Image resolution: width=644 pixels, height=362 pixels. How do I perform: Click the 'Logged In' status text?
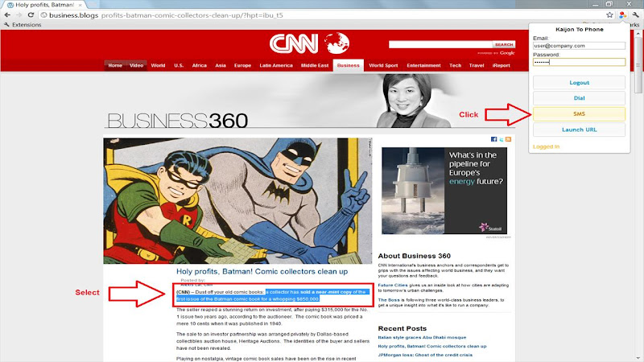coord(547,146)
